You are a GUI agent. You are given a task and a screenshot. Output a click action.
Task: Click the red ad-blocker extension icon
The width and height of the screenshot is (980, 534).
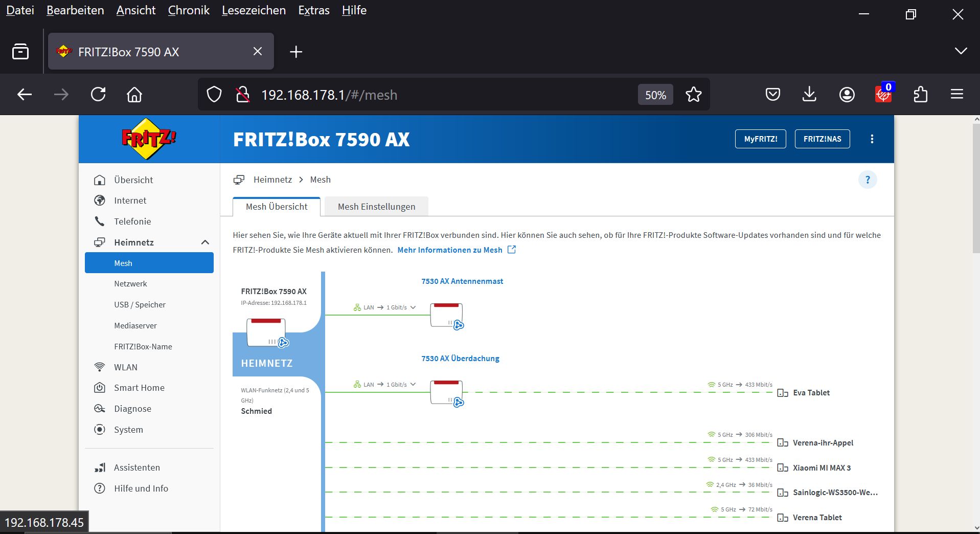click(x=883, y=94)
